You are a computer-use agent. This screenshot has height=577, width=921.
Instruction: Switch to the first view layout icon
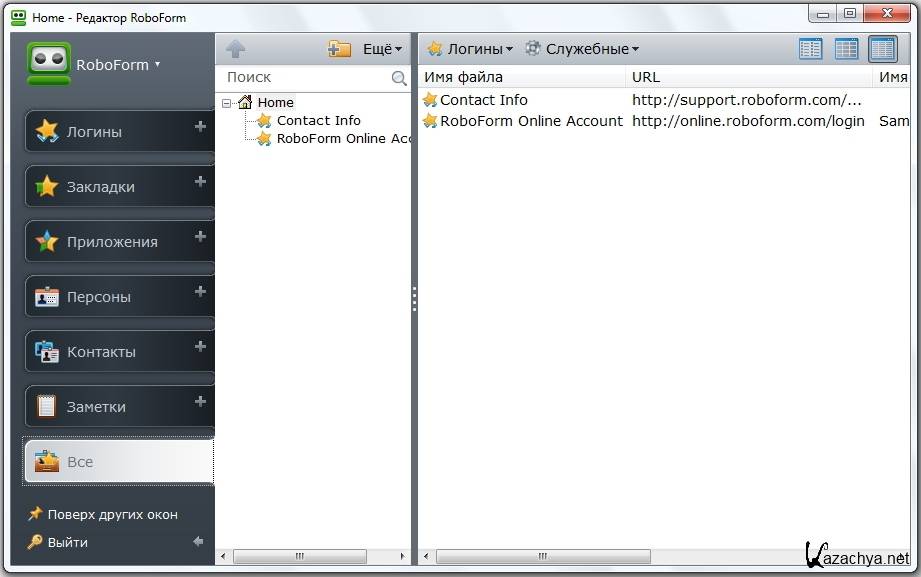pyautogui.click(x=810, y=49)
